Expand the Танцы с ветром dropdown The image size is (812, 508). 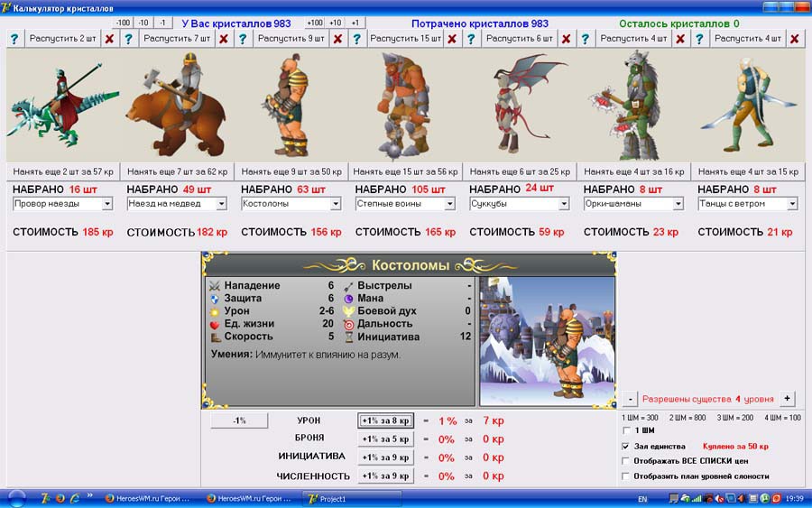click(792, 204)
